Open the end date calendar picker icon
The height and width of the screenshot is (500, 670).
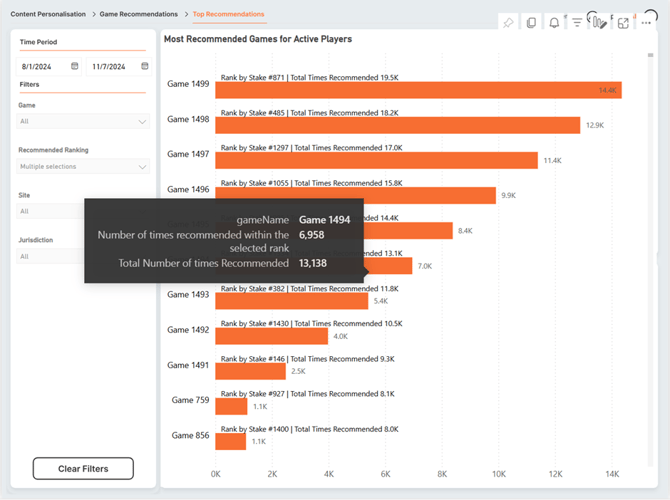click(145, 66)
